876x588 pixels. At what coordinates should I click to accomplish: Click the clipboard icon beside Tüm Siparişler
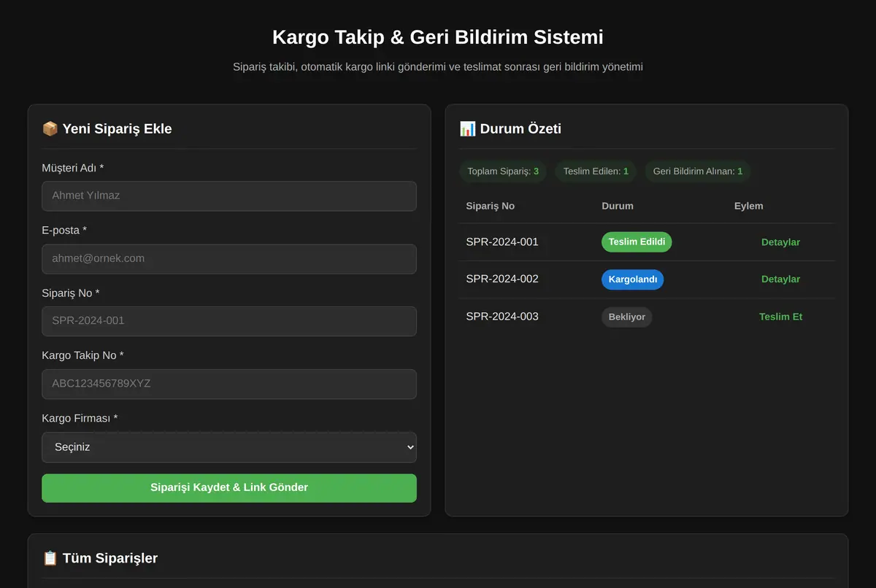[50, 558]
